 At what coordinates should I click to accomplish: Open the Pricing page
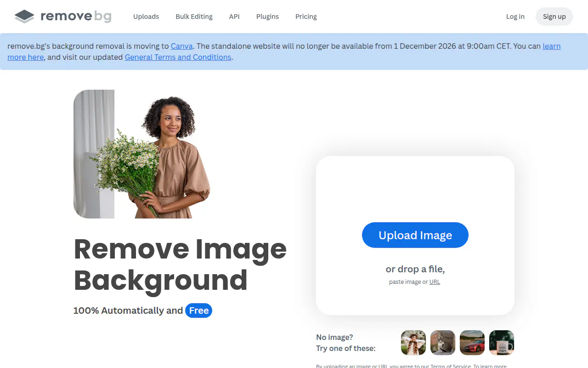306,17
